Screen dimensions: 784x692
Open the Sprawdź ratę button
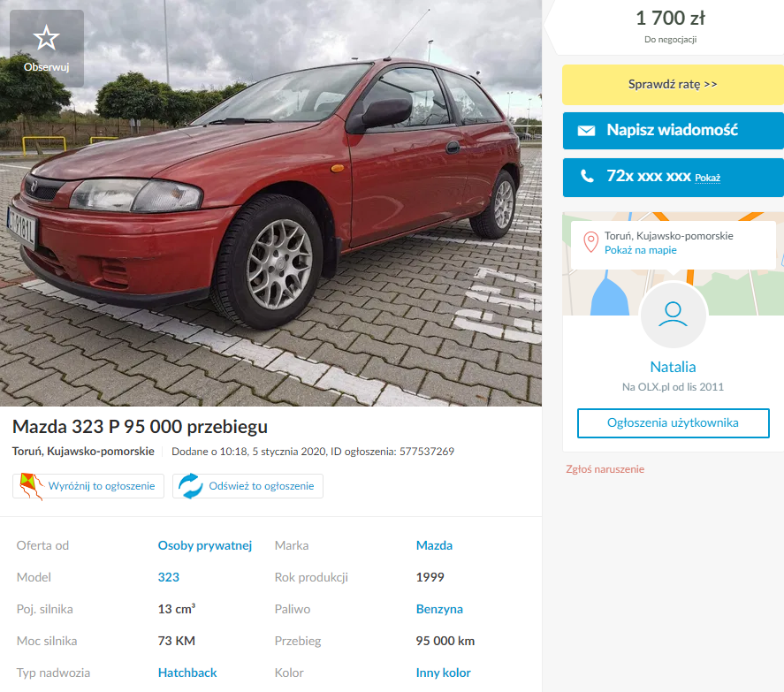[673, 85]
